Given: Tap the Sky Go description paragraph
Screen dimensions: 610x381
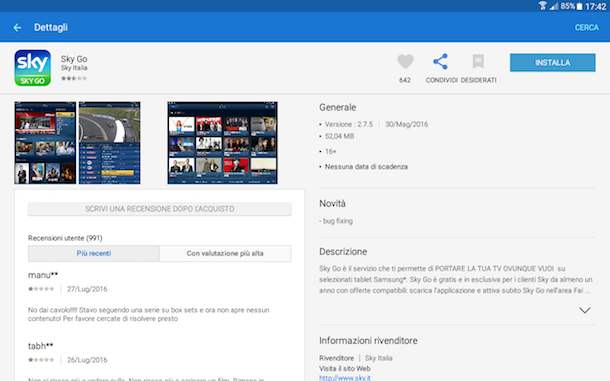Looking at the screenshot, I should pos(456,279).
